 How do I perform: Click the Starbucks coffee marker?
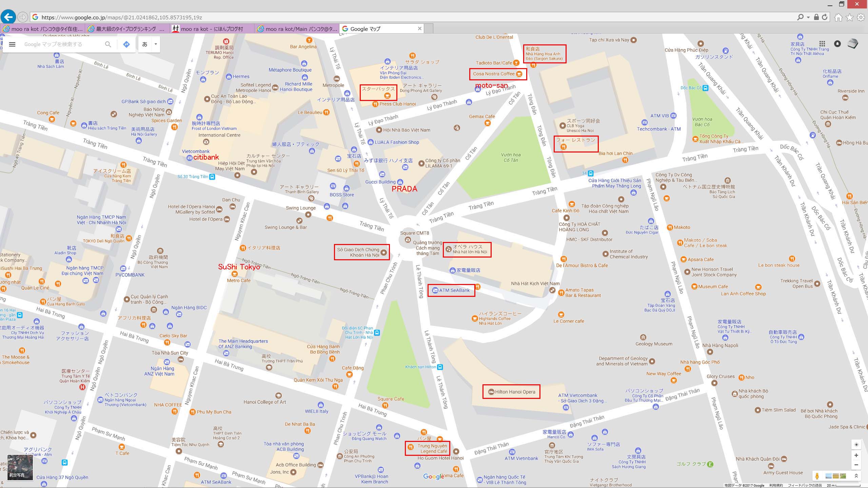pos(387,96)
